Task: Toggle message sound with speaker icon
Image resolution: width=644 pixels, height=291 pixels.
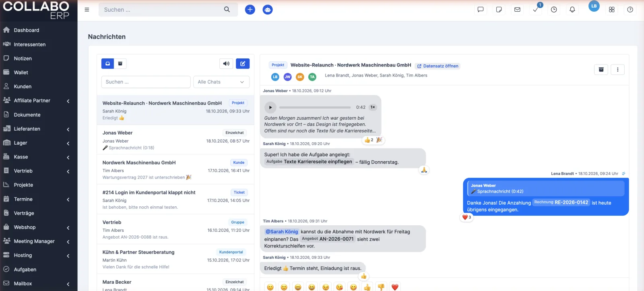Action: (226, 64)
